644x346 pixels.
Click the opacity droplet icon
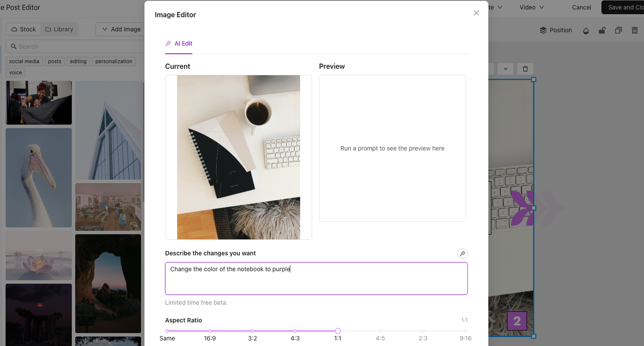pyautogui.click(x=586, y=30)
